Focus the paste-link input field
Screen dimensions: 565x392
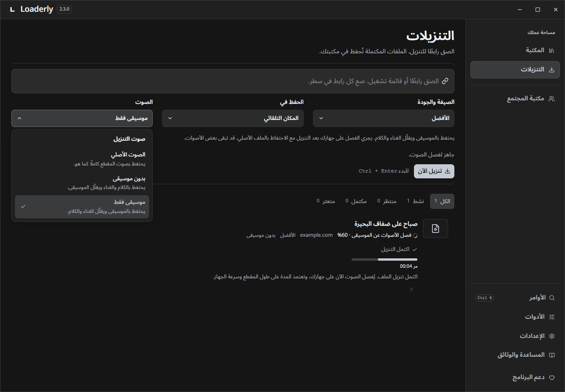coord(233,81)
